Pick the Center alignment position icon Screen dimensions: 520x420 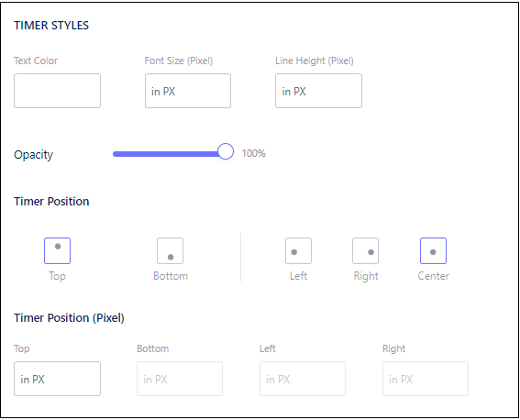click(x=433, y=250)
